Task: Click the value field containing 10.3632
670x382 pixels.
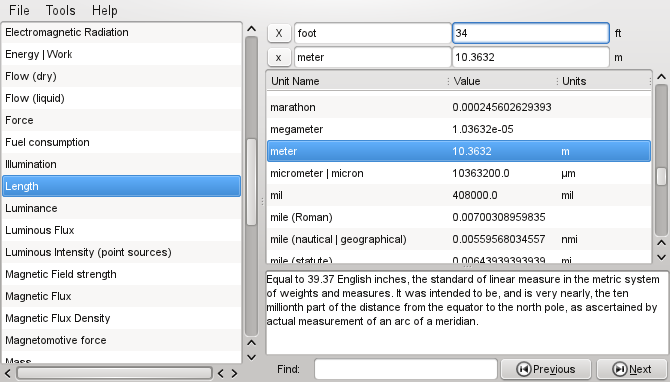Action: (x=531, y=57)
